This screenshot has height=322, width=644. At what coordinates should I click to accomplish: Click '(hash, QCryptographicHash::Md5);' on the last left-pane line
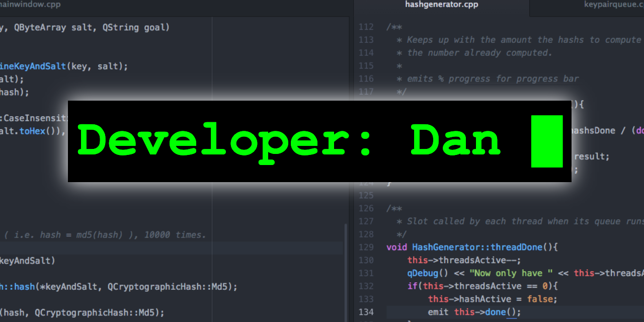[82, 312]
